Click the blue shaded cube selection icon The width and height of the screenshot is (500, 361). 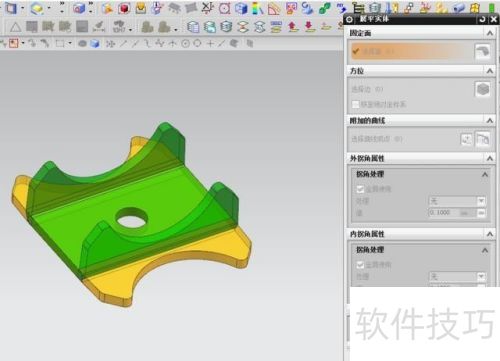[95, 43]
